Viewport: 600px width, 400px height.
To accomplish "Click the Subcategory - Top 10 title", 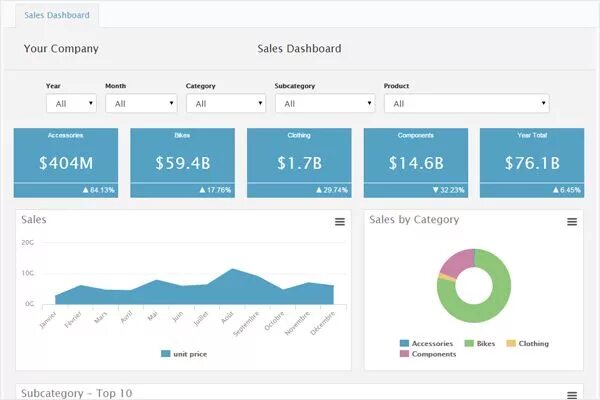I will [77, 393].
